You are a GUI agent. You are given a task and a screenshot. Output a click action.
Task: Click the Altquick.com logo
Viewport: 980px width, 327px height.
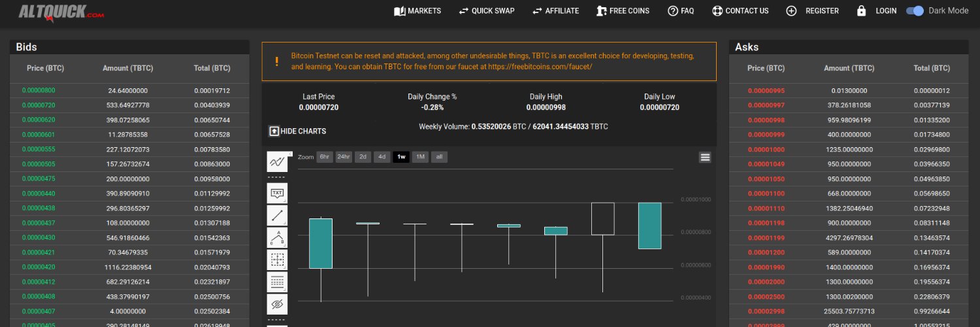tap(61, 12)
